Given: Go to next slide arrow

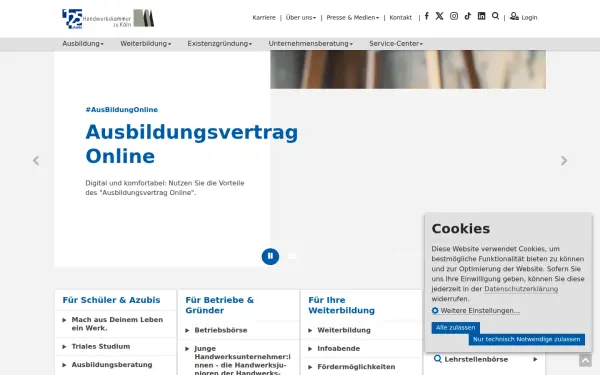Looking at the screenshot, I should 564,161.
